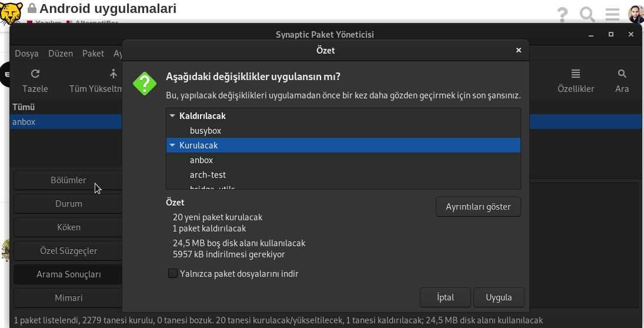Select the arch-test package in list
The height and width of the screenshot is (328, 644).
click(x=208, y=175)
